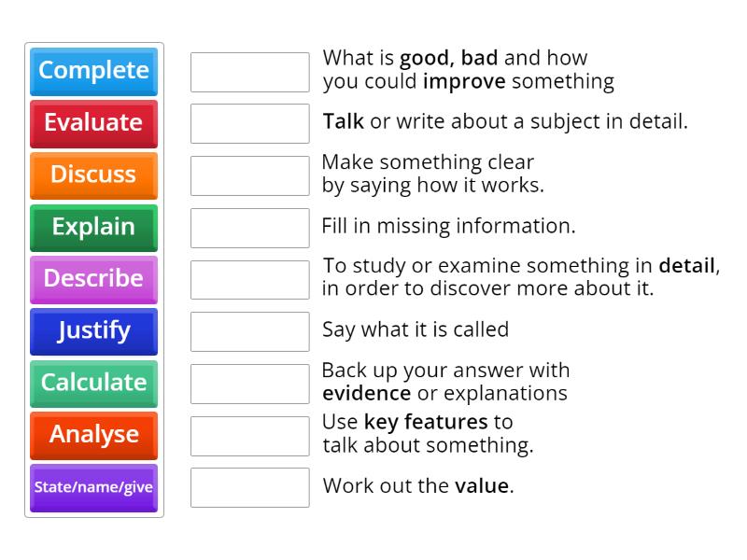Click the 'Say what it is called' definition text
Viewport: 747px width, 560px height.
416,329
